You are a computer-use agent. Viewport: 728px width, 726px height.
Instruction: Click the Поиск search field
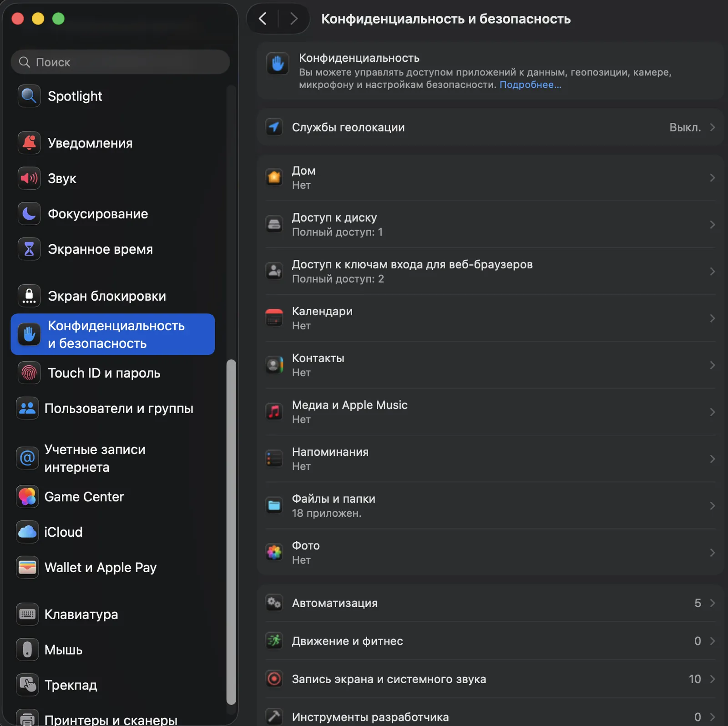(x=120, y=62)
